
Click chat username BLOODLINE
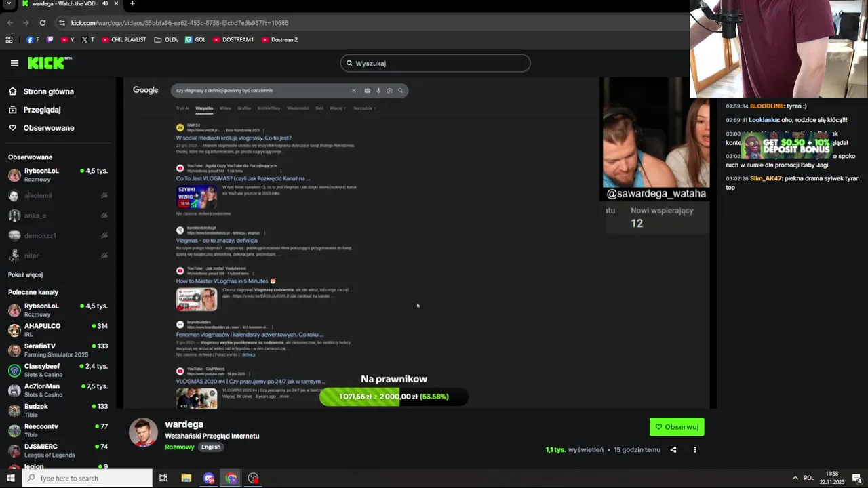tap(767, 106)
